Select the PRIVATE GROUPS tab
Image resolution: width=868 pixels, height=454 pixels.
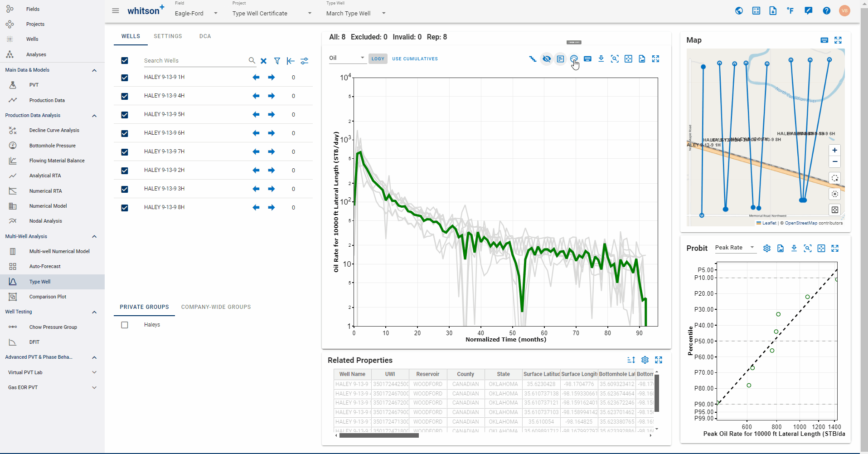click(144, 307)
